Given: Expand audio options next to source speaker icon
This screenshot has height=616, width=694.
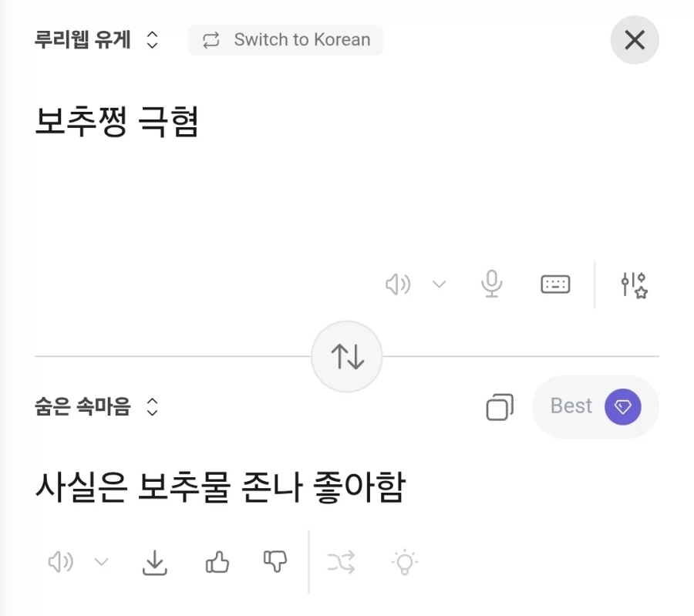Looking at the screenshot, I should (x=439, y=284).
